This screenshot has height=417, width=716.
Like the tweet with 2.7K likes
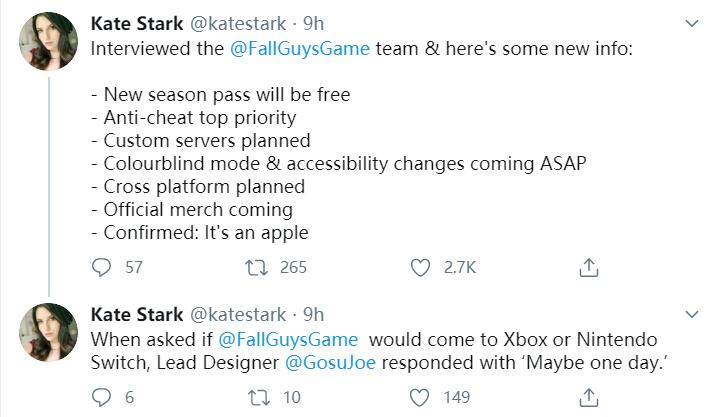420,268
